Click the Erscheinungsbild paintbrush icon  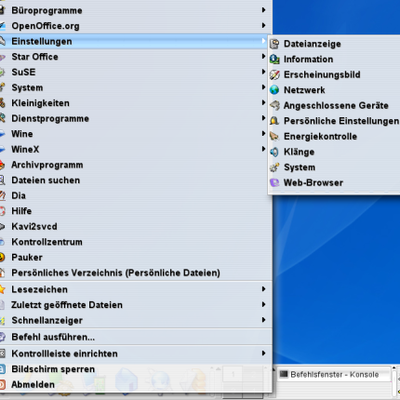click(275, 75)
